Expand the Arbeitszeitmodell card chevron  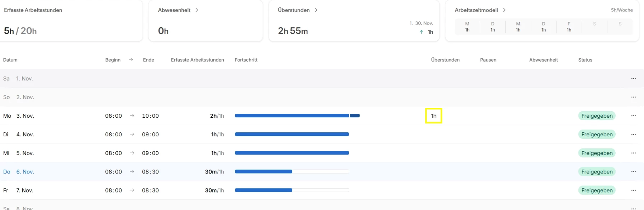pyautogui.click(x=504, y=10)
